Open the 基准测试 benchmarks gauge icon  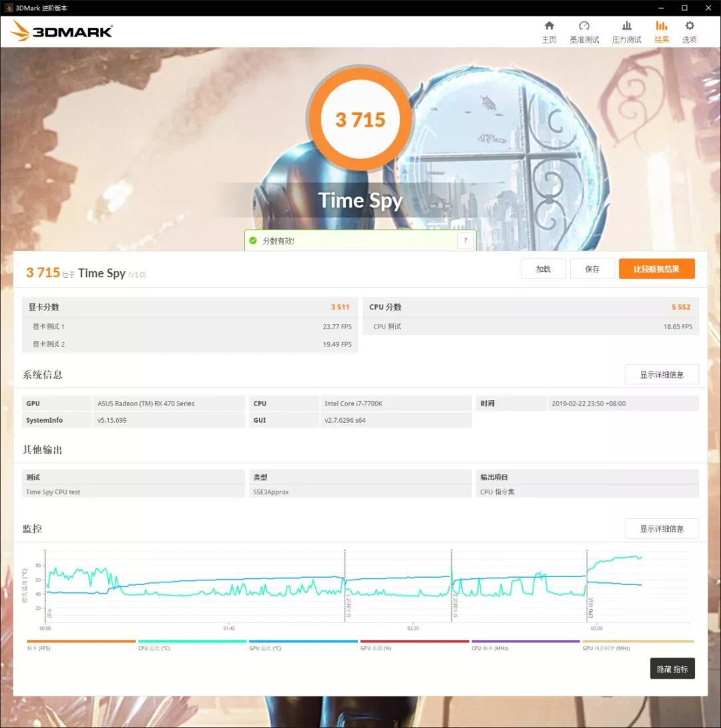point(584,26)
